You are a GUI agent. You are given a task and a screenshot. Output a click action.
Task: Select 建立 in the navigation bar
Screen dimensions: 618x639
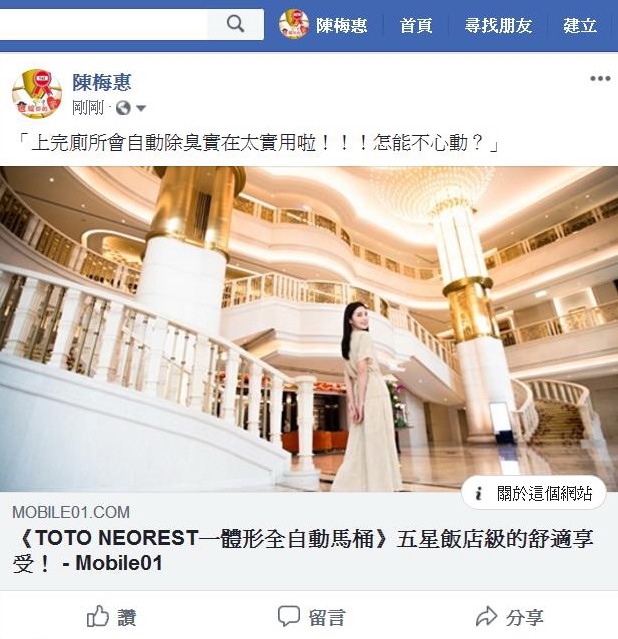(x=580, y=25)
